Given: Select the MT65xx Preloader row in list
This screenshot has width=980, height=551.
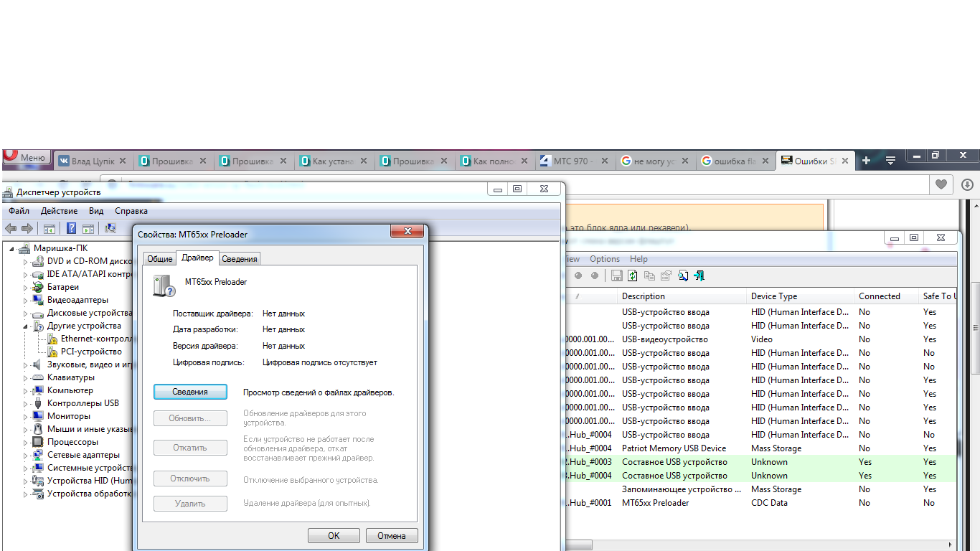Looking at the screenshot, I should pyautogui.click(x=655, y=503).
